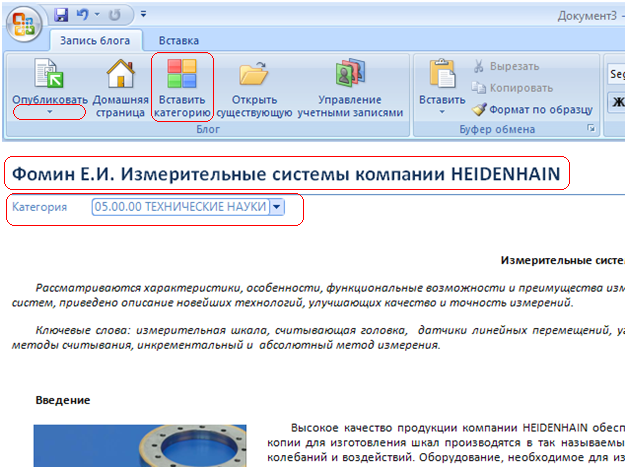Click the Введение heading in the document
Viewport: 627px width, 469px height.
tap(63, 400)
